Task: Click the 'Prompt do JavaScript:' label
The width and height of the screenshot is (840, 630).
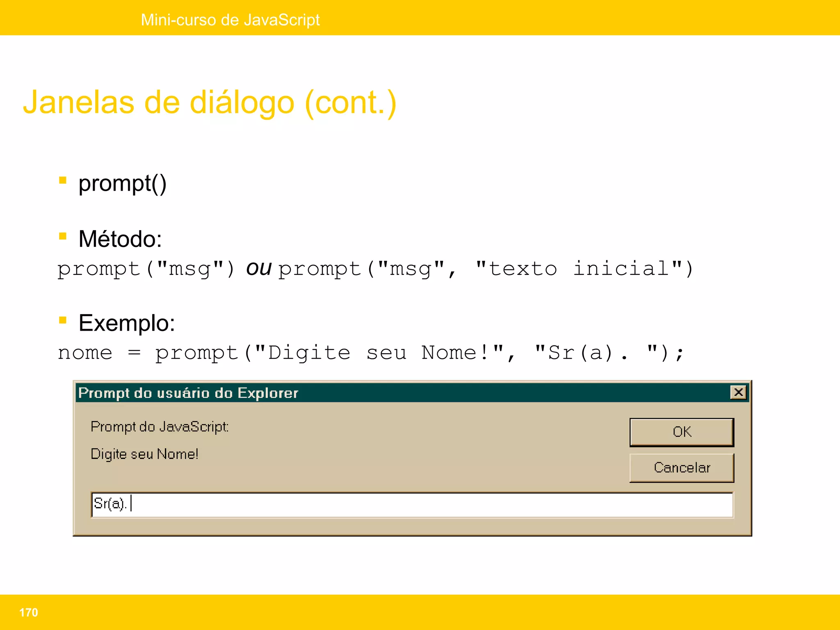Action: coord(160,427)
